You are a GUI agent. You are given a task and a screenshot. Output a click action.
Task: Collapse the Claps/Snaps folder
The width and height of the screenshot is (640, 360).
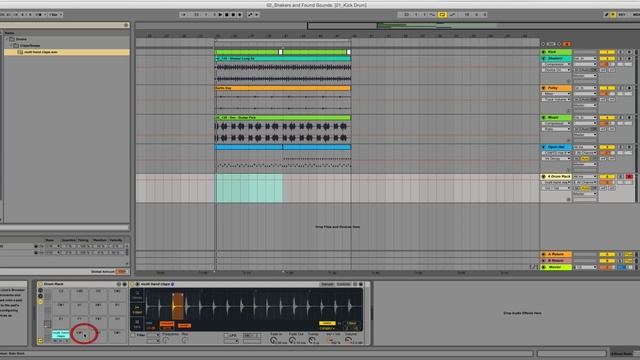pos(11,46)
